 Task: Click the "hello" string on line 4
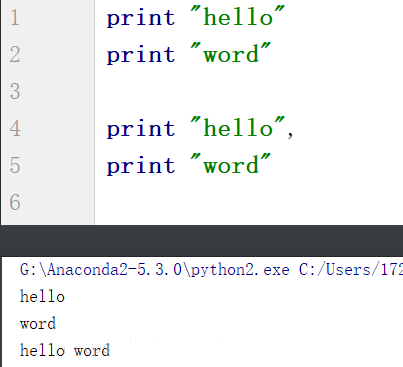point(238,127)
